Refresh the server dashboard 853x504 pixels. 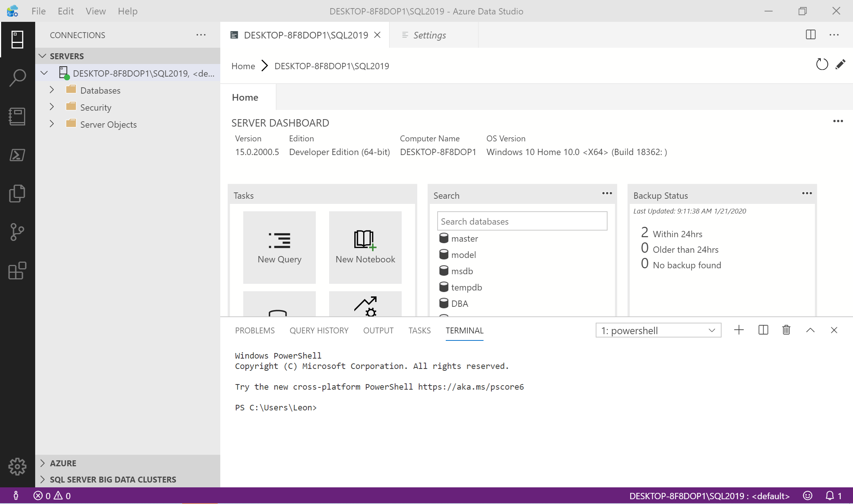point(822,64)
